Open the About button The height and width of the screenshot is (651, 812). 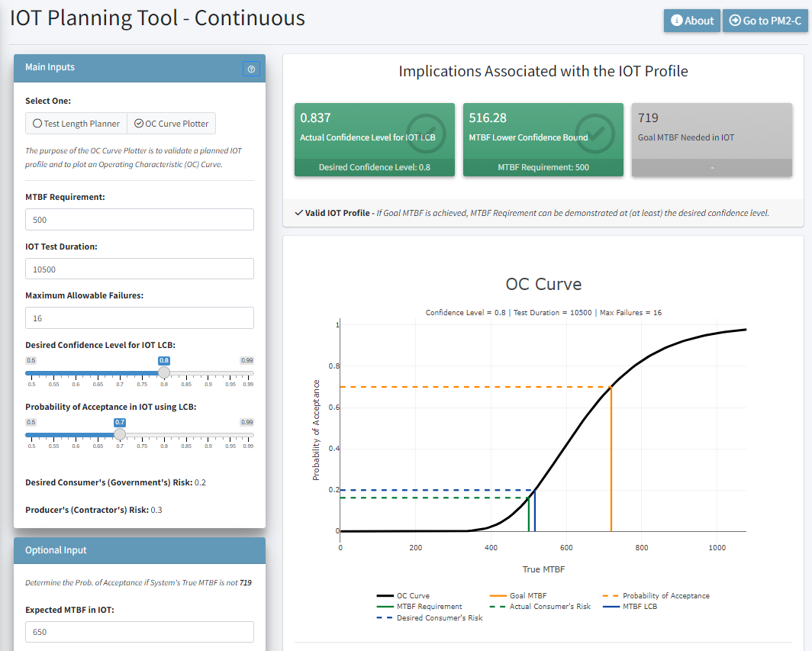[x=691, y=21]
